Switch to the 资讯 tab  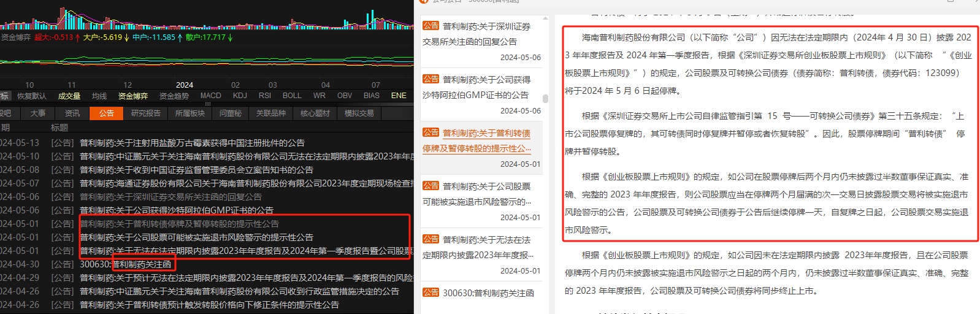coord(72,113)
